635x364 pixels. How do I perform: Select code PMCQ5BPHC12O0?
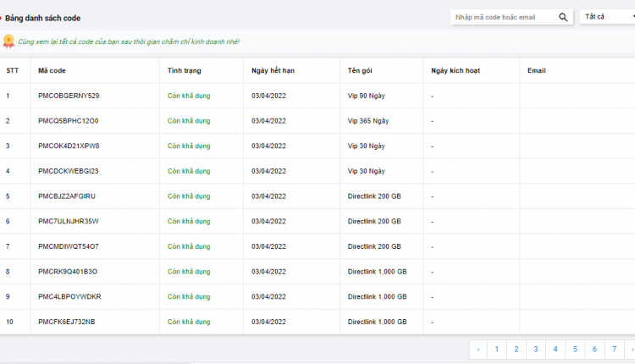pos(69,121)
